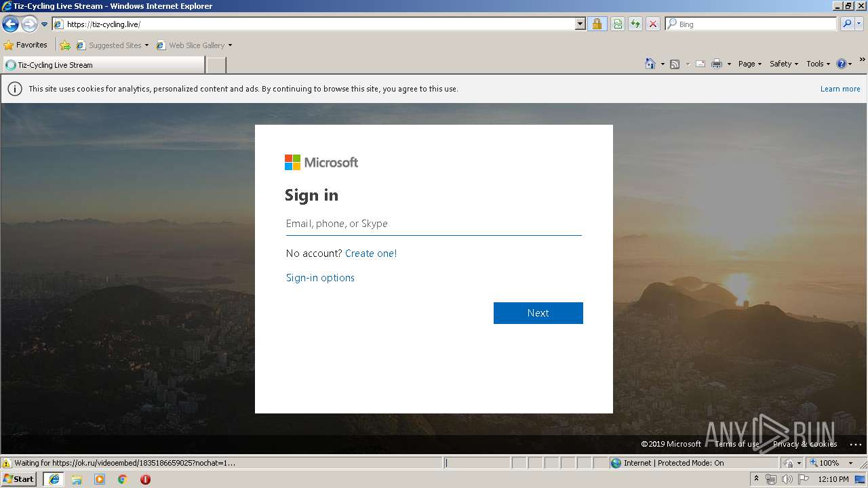Click Terms of use footer link
Image resolution: width=868 pixels, height=488 pixels.
pyautogui.click(x=737, y=444)
